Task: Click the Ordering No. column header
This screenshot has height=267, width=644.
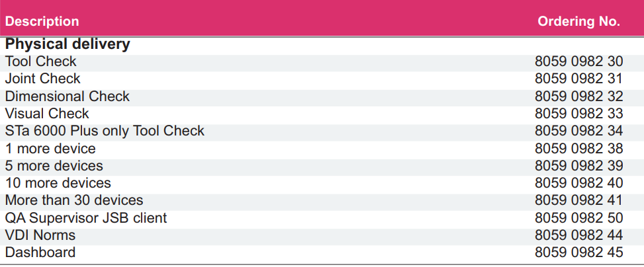Action: click(578, 21)
